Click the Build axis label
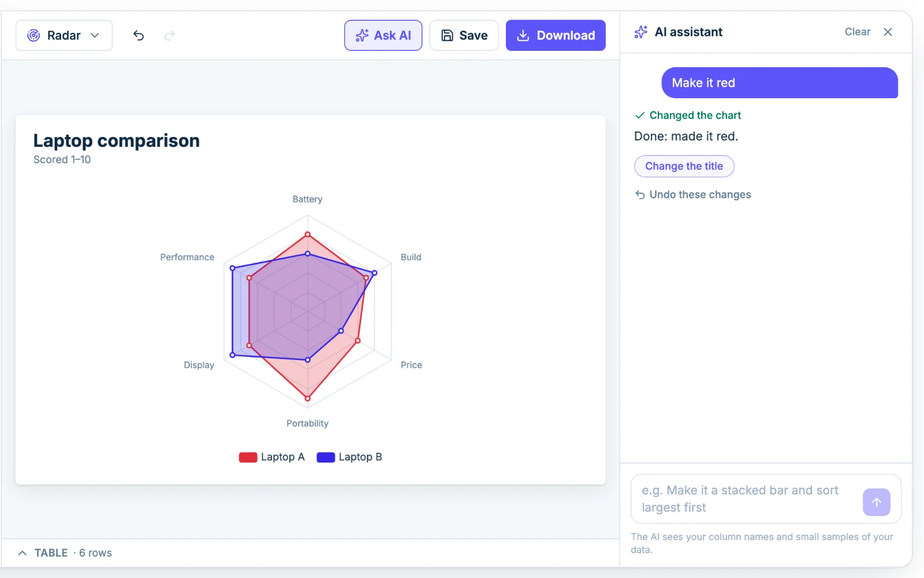This screenshot has height=578, width=924. [x=411, y=257]
